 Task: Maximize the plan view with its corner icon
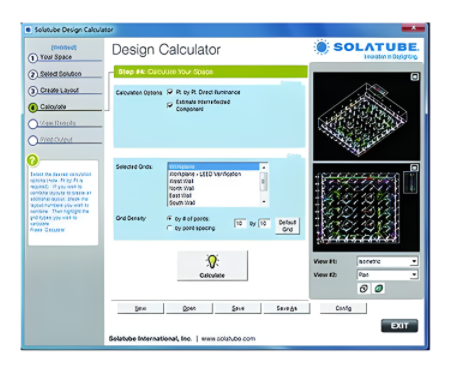coord(414,168)
